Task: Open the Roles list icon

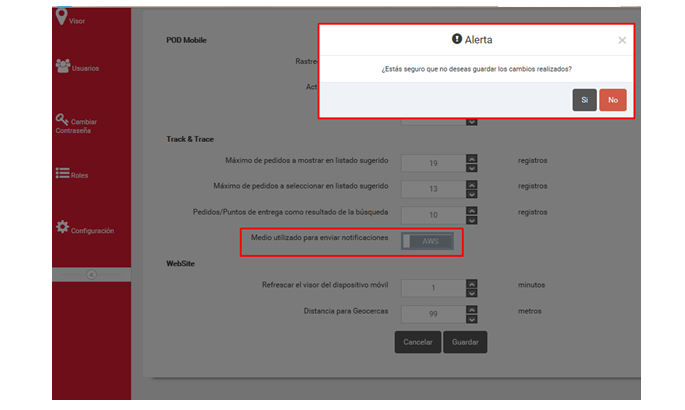Action: click(62, 173)
